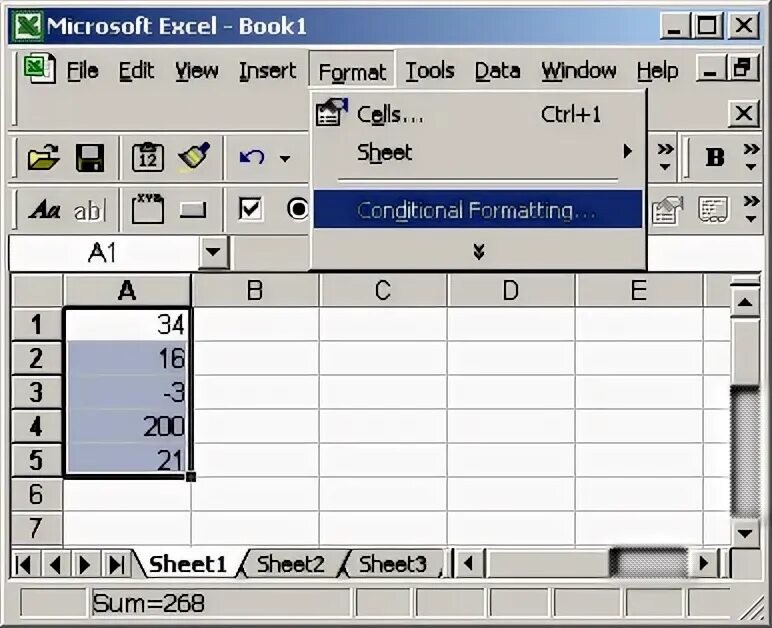Expand the Formatting toolbar more options chevron
This screenshot has height=628, width=772.
coord(751,157)
